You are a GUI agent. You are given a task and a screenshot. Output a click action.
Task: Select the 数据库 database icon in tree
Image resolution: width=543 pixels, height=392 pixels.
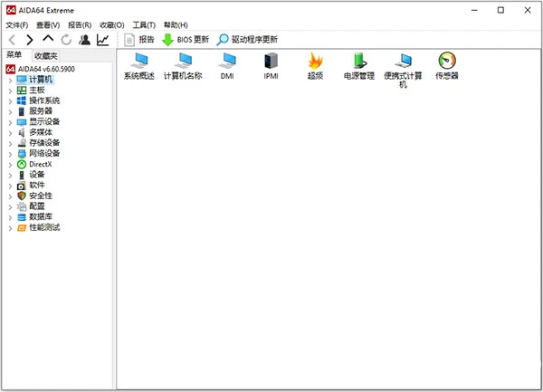pos(22,217)
